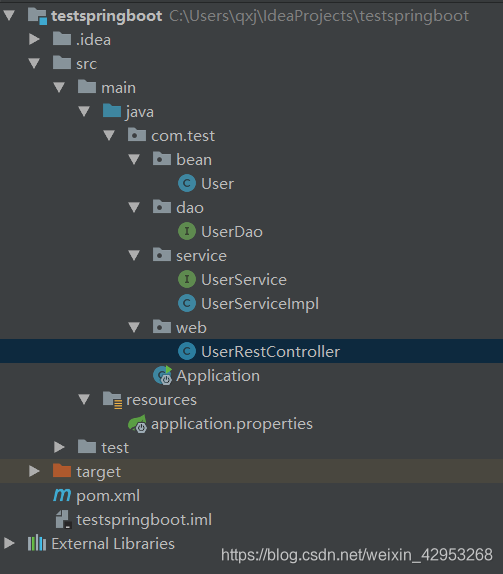This screenshot has width=503, height=574.
Task: Click the testspringboot.iml file icon
Action: point(63,519)
